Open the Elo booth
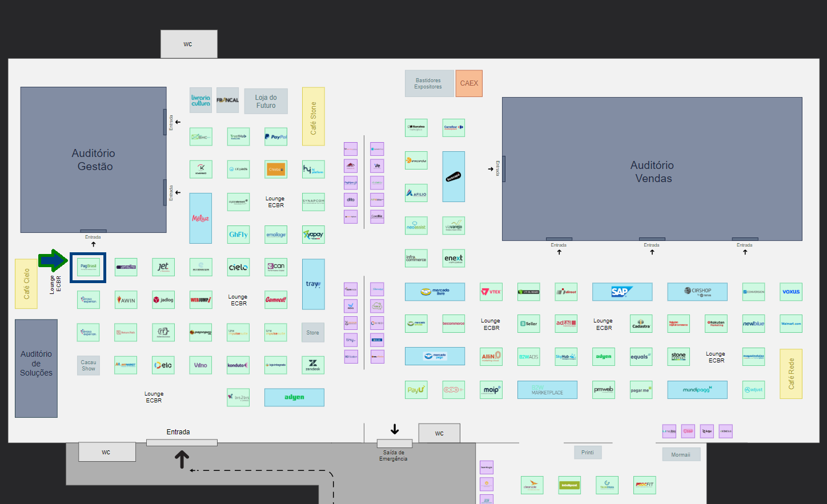The height and width of the screenshot is (504, 827). 163,365
